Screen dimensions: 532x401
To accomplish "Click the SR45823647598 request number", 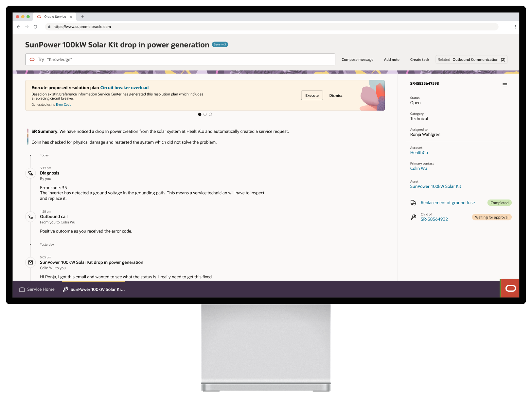I will click(x=424, y=83).
